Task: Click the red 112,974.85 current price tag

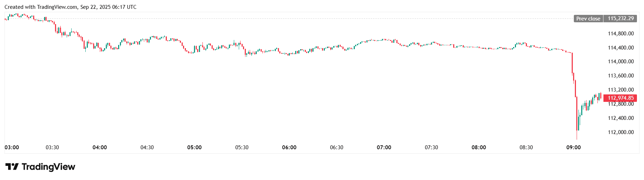Action: [x=620, y=98]
